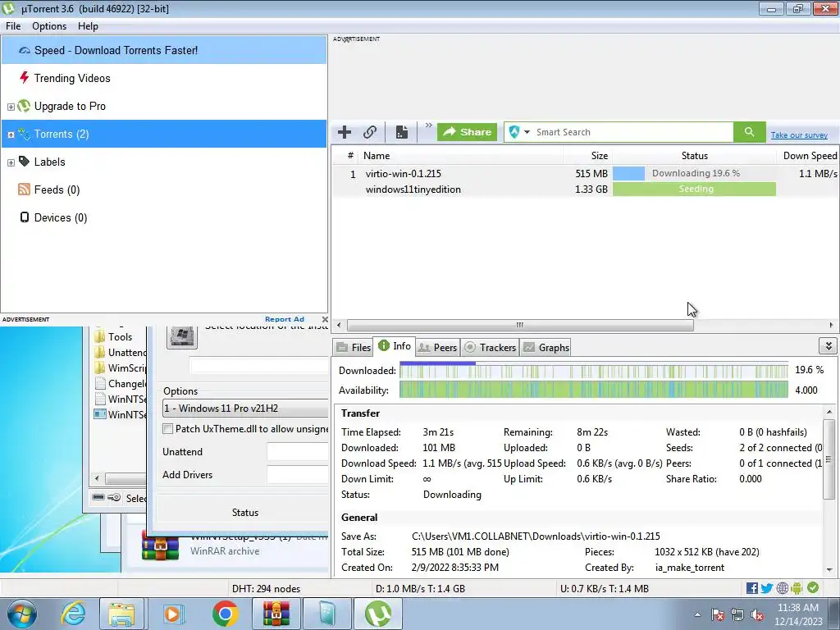Screen dimensions: 840x630
Task: Click the muted volume tray icon
Action: coord(757,615)
